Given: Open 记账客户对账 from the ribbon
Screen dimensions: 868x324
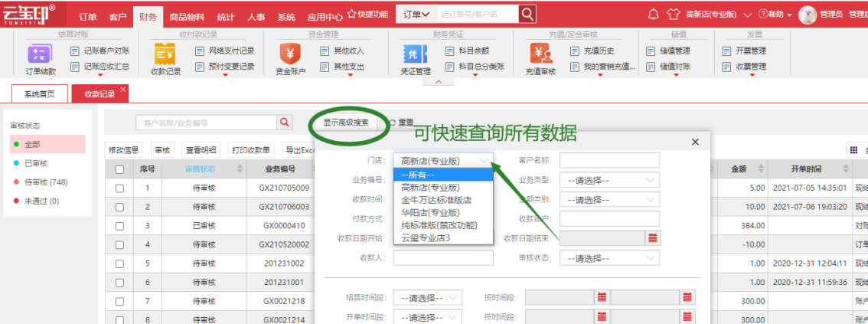Looking at the screenshot, I should pyautogui.click(x=100, y=51).
